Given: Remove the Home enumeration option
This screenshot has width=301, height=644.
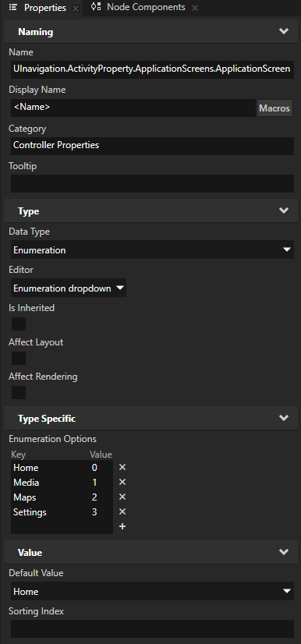Looking at the screenshot, I should pos(122,467).
